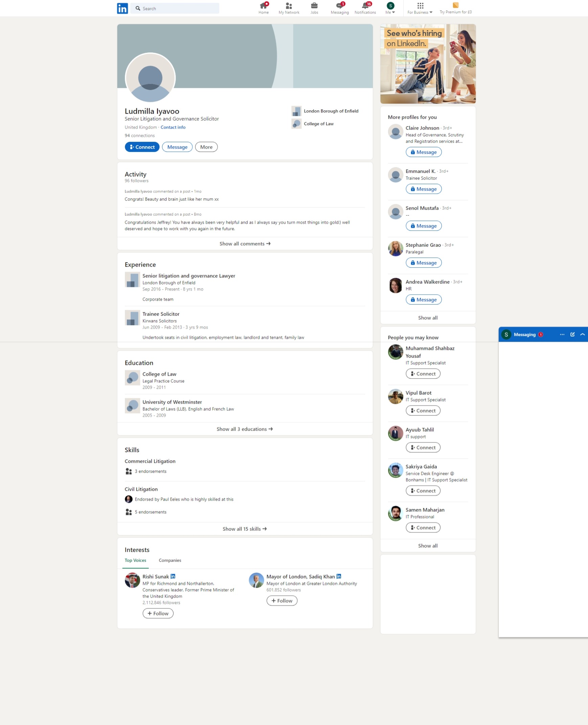This screenshot has width=588, height=725.
Task: Switch to the Companies interests tab
Action: coord(170,561)
